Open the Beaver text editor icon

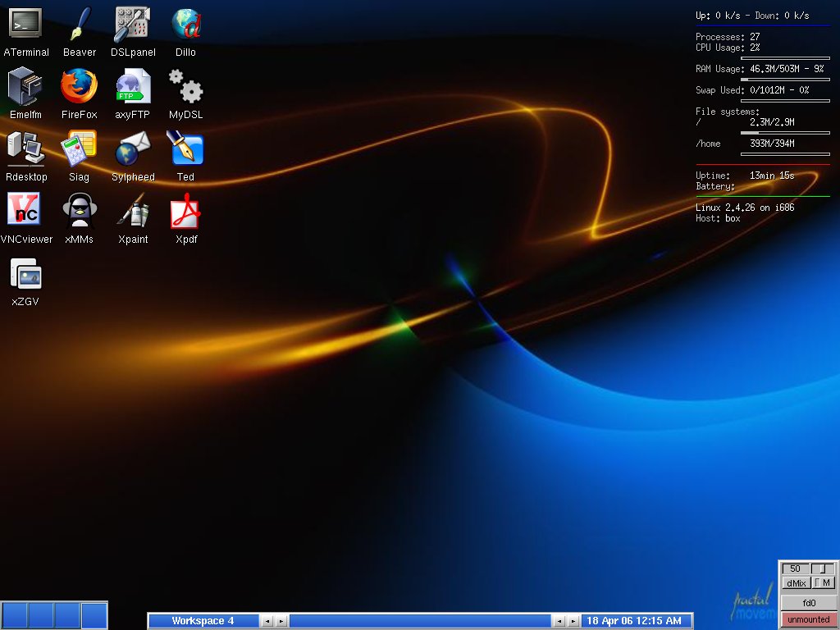click(x=79, y=23)
